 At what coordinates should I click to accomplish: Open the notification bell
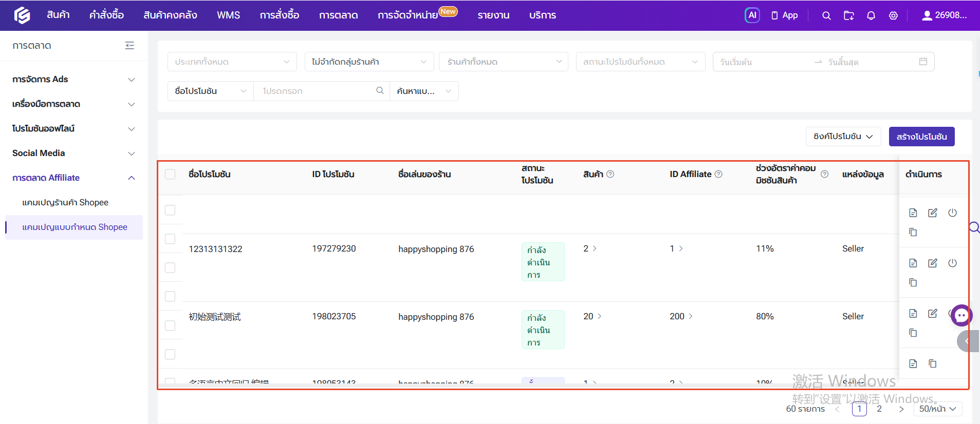click(x=871, y=15)
